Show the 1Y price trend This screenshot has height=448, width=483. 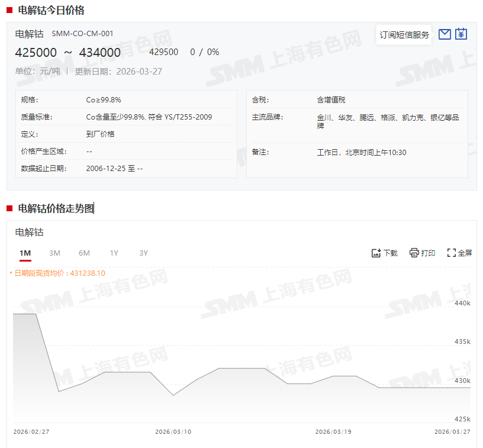pyautogui.click(x=114, y=253)
